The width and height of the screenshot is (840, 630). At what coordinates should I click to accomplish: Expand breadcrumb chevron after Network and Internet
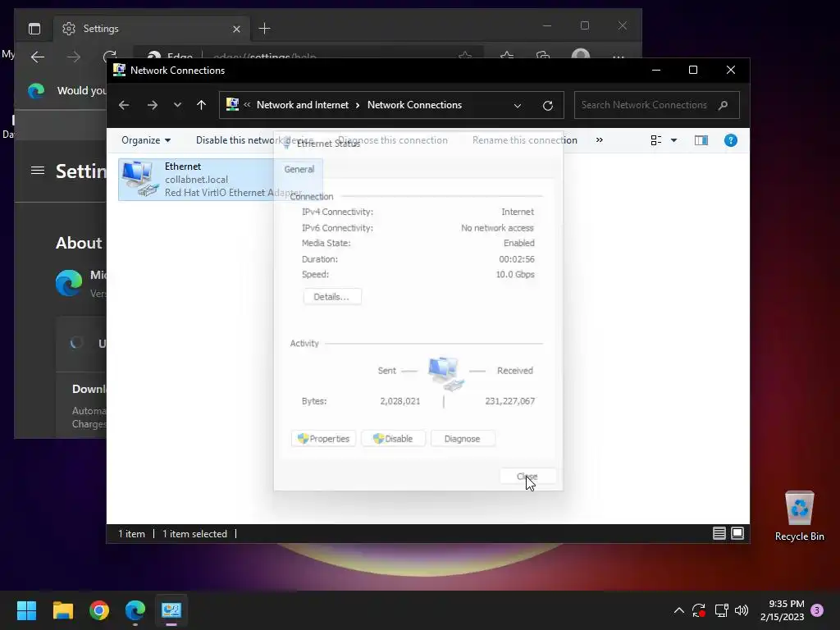pos(358,105)
